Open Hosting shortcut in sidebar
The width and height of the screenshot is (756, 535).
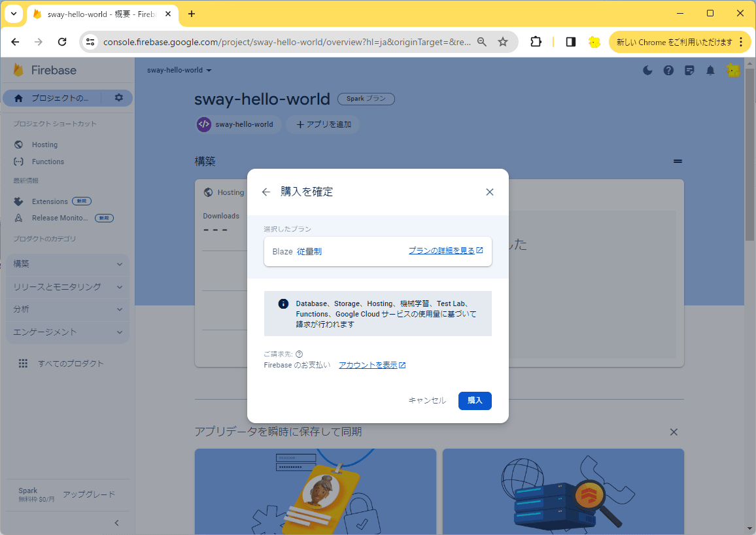44,145
